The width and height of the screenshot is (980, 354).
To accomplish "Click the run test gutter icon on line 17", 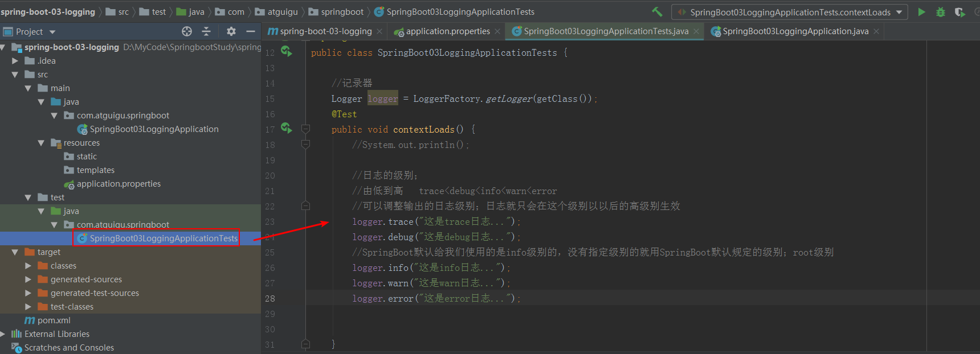I will 286,129.
